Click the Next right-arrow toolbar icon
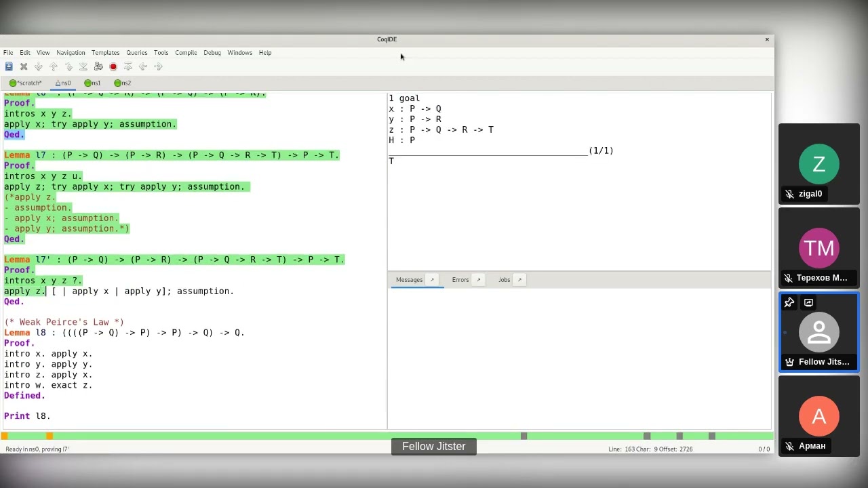This screenshot has height=488, width=868. [158, 66]
